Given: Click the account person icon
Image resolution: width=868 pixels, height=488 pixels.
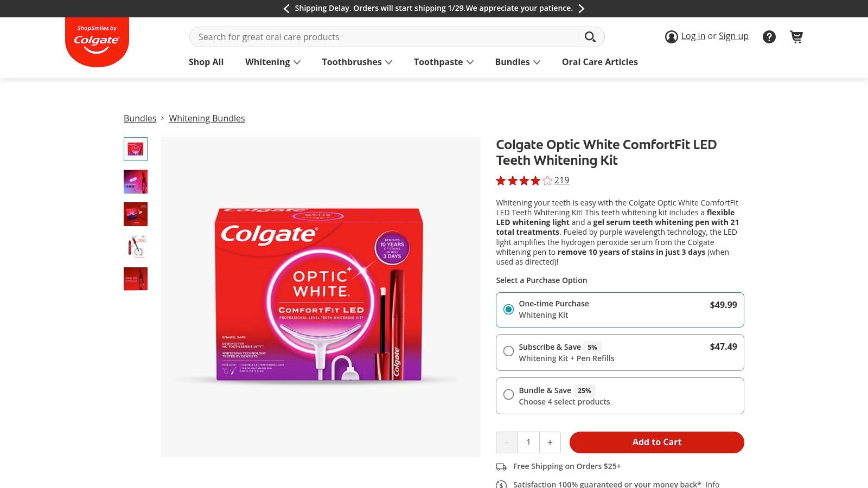Looking at the screenshot, I should pyautogui.click(x=671, y=36).
